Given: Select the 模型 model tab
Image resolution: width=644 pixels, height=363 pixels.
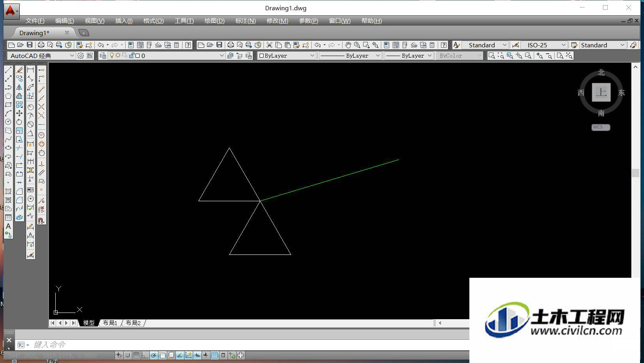Looking at the screenshot, I should (89, 323).
